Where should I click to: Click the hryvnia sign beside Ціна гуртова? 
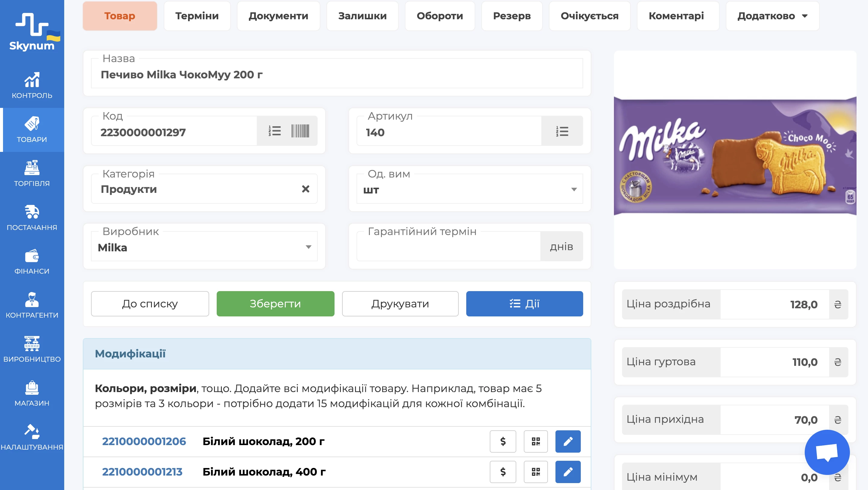(x=838, y=362)
